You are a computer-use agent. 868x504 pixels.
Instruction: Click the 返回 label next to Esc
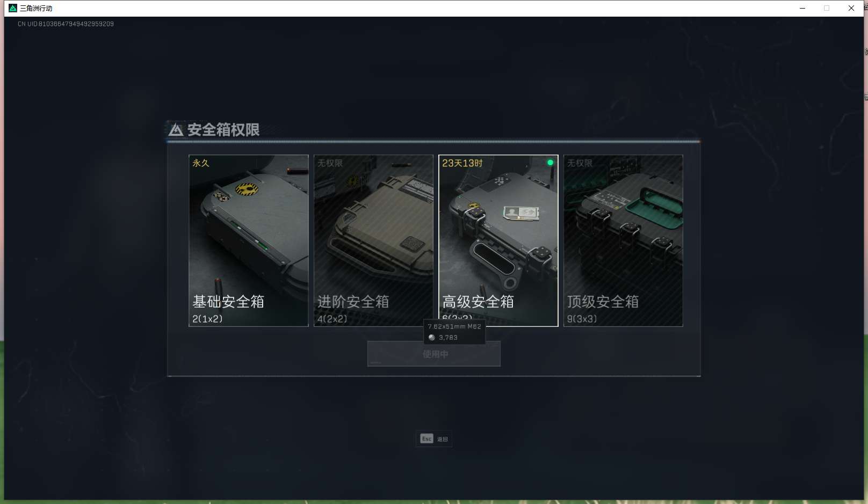pos(443,440)
